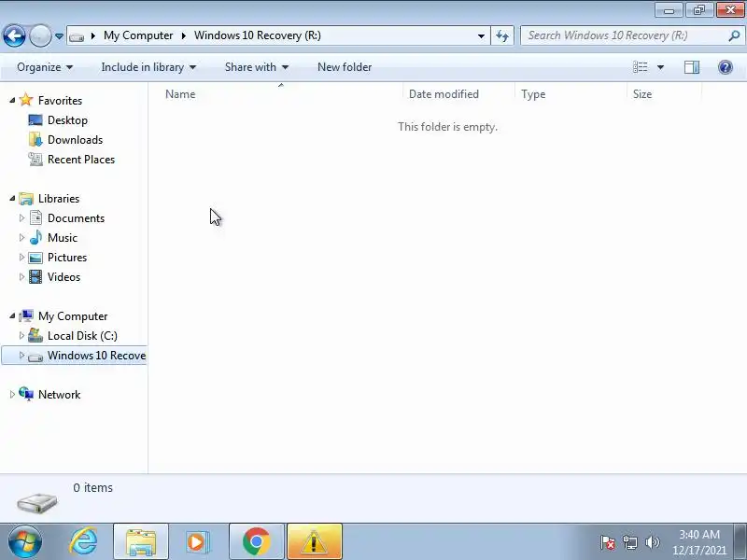The height and width of the screenshot is (560, 747).
Task: Open the Documents library
Action: [x=76, y=218]
